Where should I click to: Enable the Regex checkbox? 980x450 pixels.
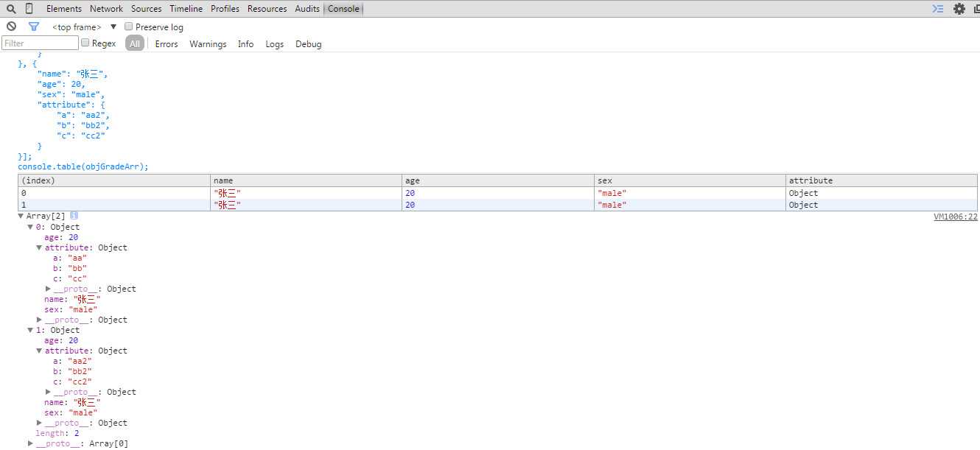pos(85,43)
